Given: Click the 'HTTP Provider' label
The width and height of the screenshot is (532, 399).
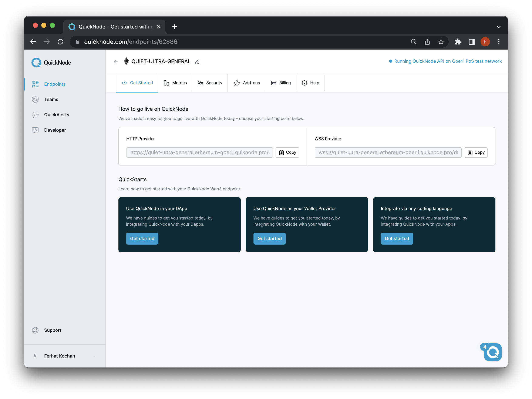Looking at the screenshot, I should 141,138.
